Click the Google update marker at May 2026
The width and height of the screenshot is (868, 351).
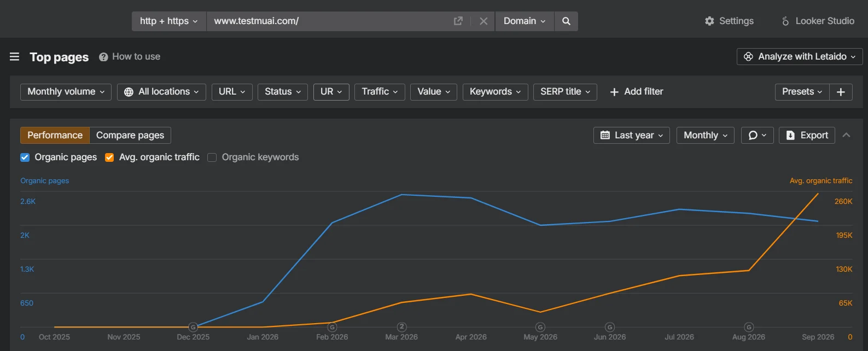tap(540, 327)
